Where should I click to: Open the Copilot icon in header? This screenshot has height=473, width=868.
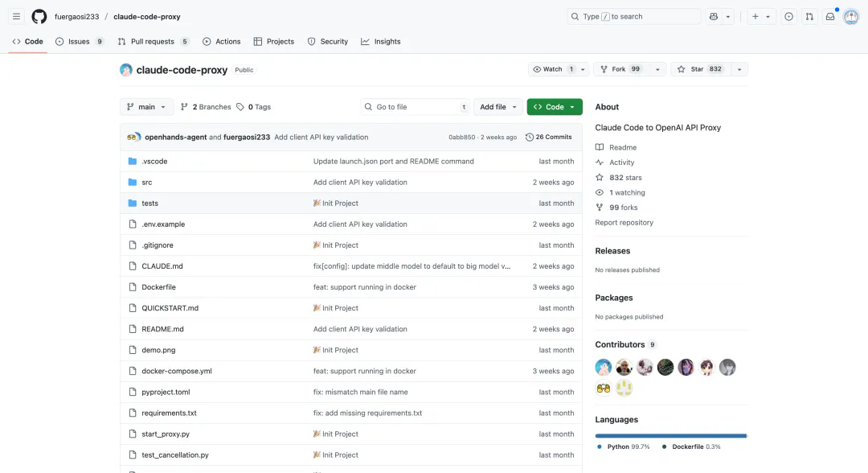(x=714, y=17)
